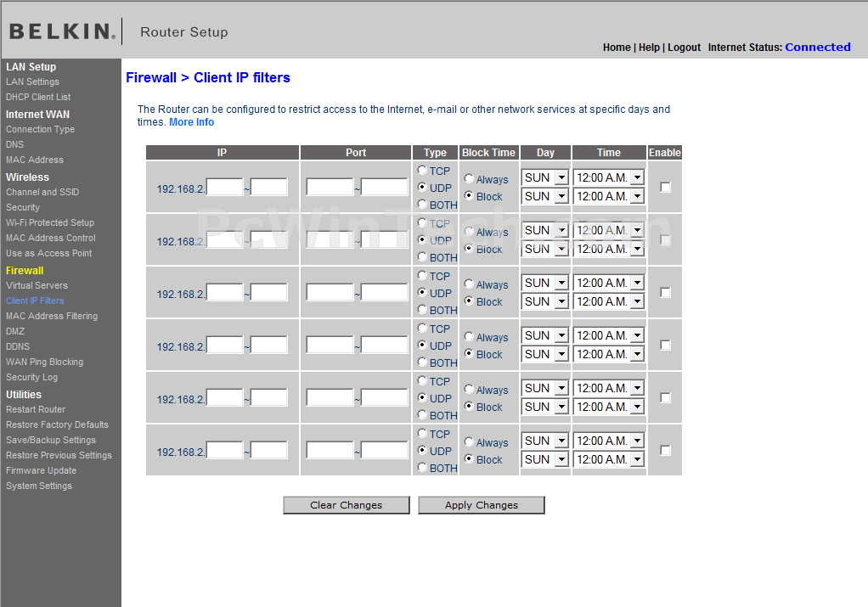Choose Always block time in first row
Viewport: 868px width, 607px height.
(469, 179)
